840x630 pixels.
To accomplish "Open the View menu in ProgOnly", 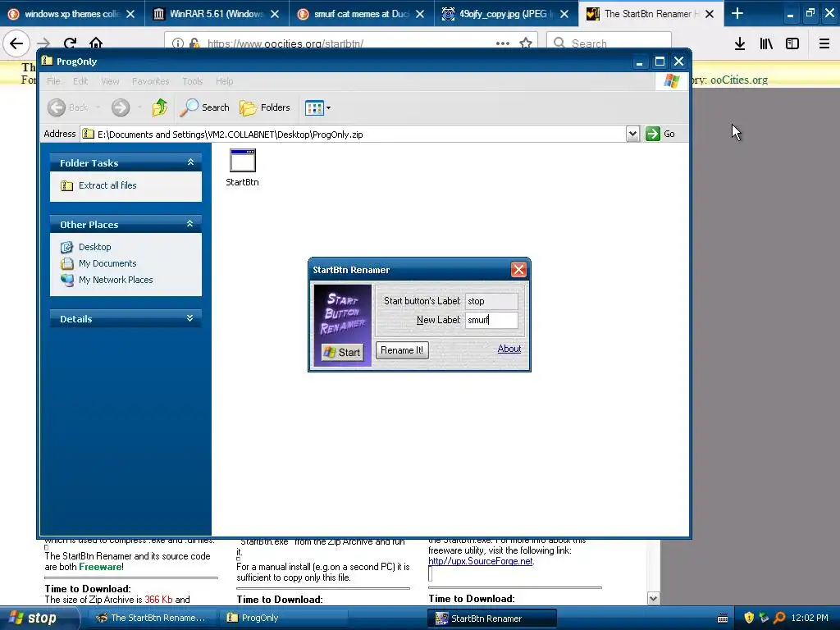I will click(110, 81).
